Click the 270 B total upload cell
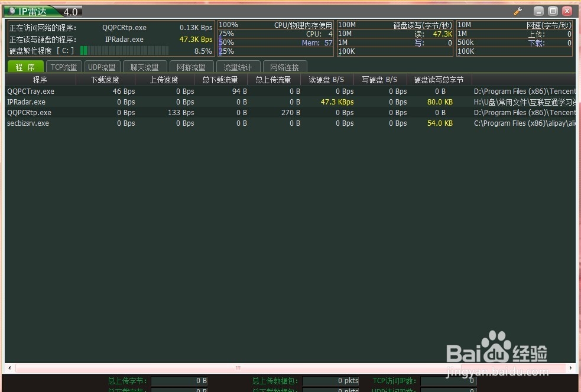This screenshot has height=392, width=581. (291, 113)
